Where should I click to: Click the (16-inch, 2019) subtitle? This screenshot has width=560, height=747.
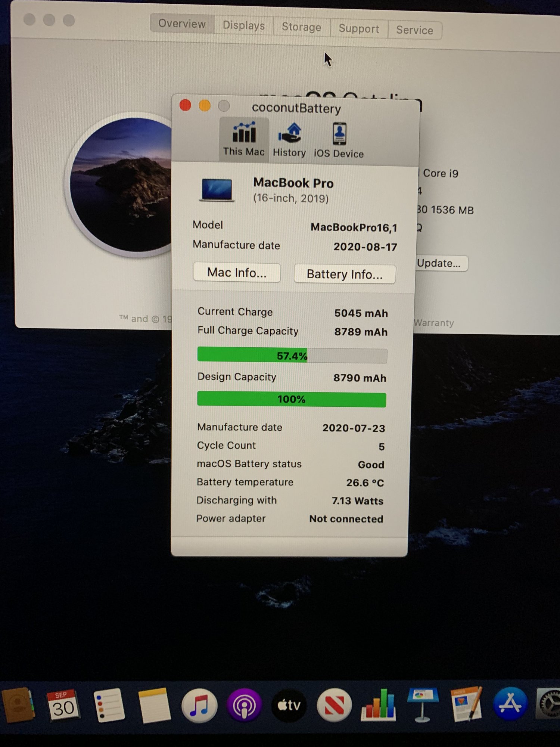coord(291,198)
